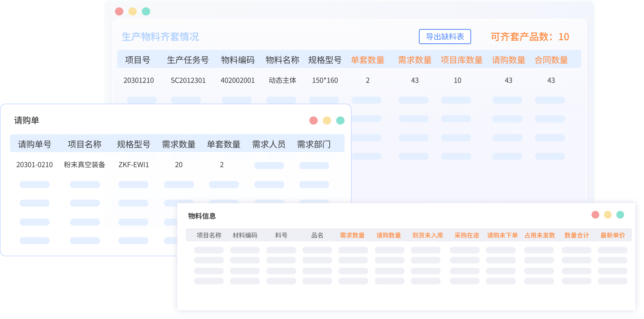Image resolution: width=644 pixels, height=319 pixels.
Task: Click green dot in 物料信息 window
Action: point(620,215)
